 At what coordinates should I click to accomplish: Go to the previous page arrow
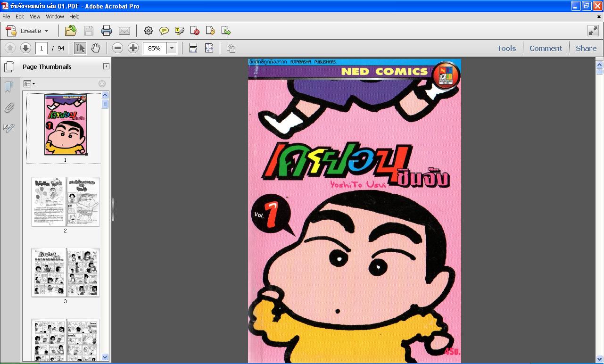click(10, 48)
